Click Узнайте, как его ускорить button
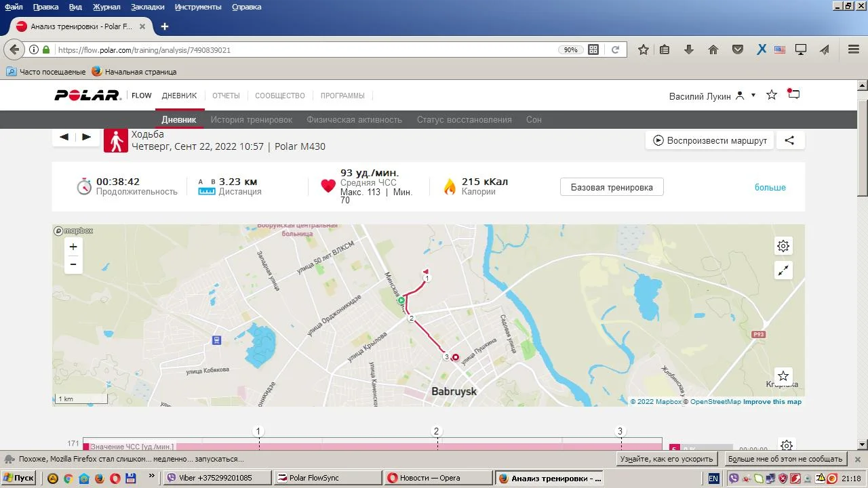 pyautogui.click(x=667, y=459)
